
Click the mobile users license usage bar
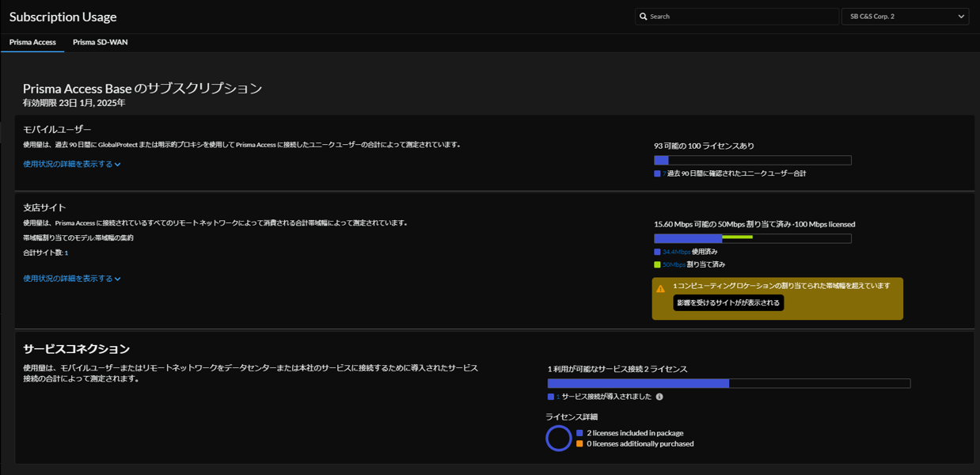753,160
